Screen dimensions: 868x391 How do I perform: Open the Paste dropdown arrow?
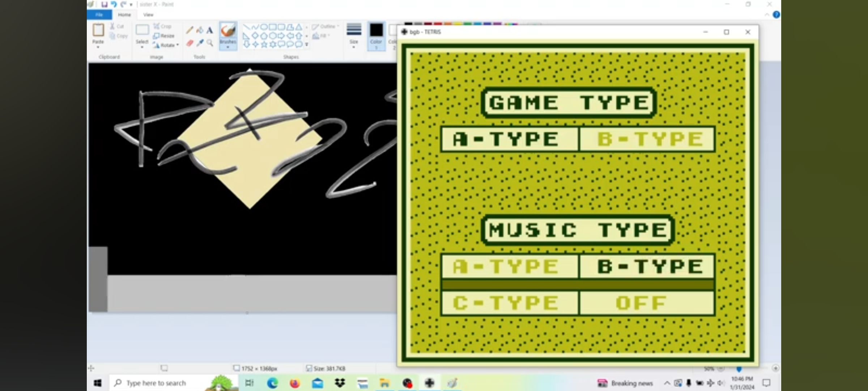coord(98,47)
